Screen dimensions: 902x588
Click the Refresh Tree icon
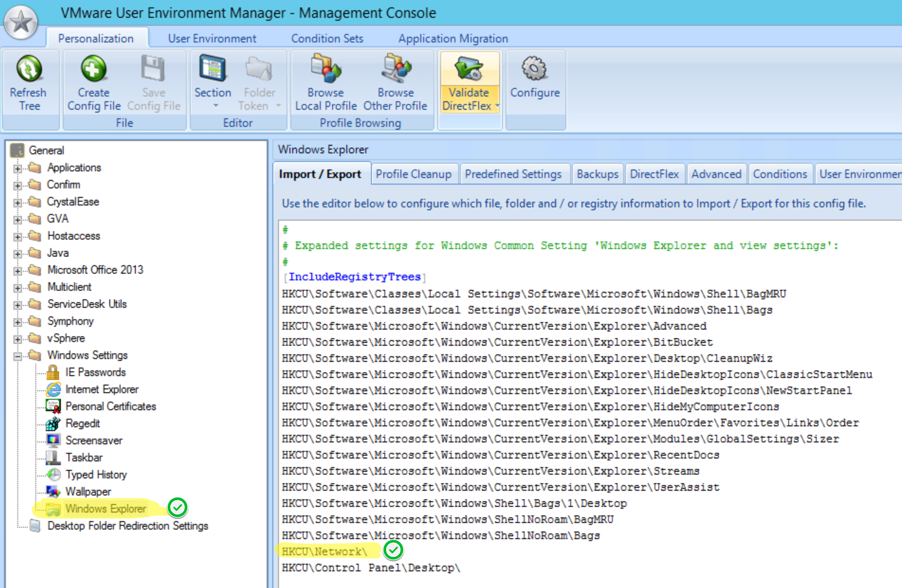[29, 69]
